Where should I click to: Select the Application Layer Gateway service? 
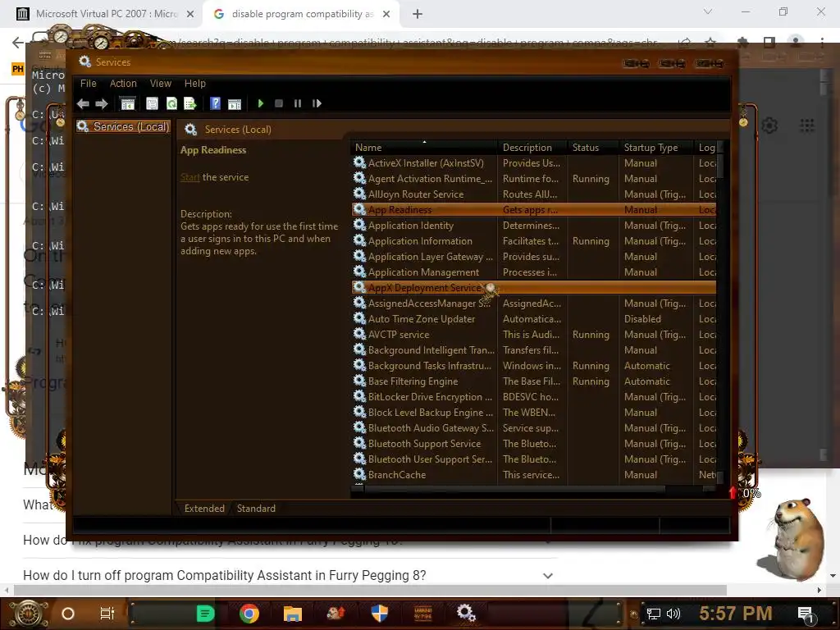(x=533, y=256)
